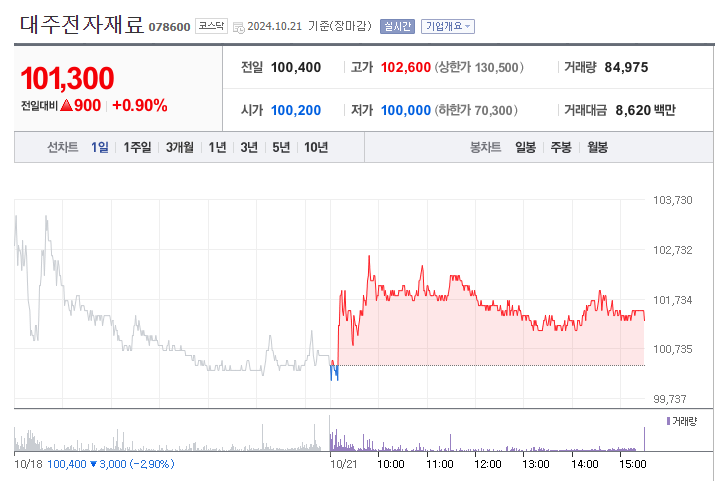Click the 10/18 closing price 100,400 below chart

point(67,464)
